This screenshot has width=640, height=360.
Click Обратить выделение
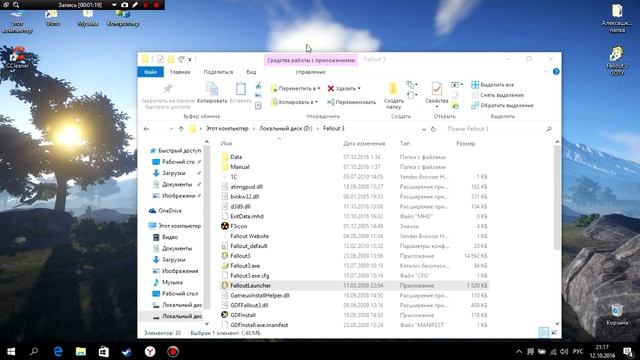[502, 105]
